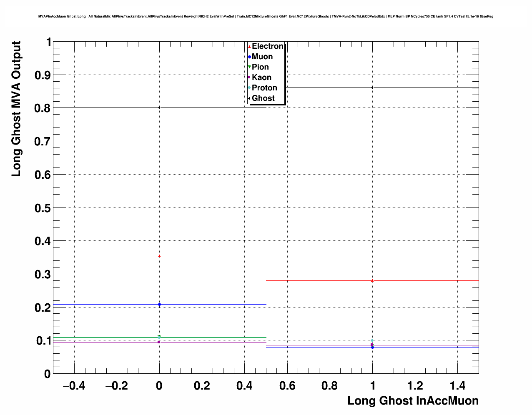Viewport: 532px width, 415px height.
Task: Click the x-axis label 0.8
Action: 330,386
